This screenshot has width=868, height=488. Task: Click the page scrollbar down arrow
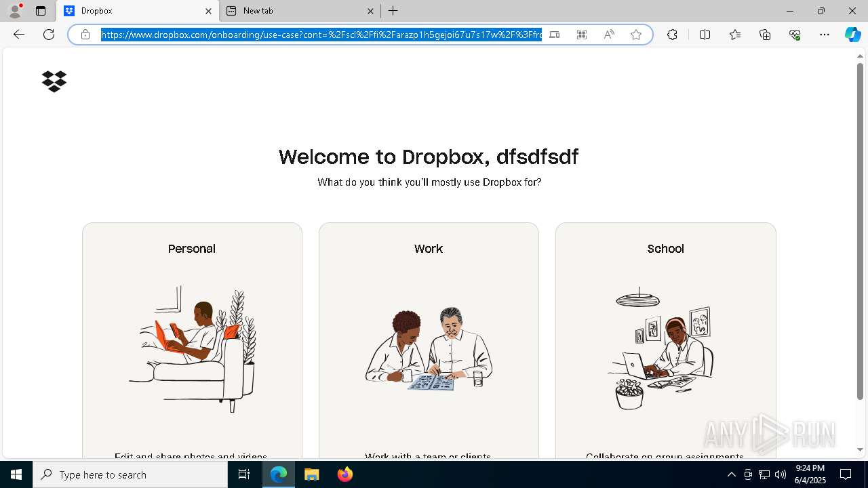click(x=860, y=449)
